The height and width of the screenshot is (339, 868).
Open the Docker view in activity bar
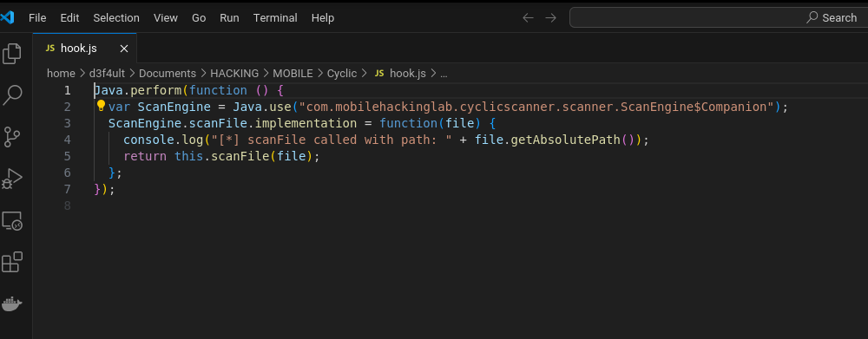(12, 304)
